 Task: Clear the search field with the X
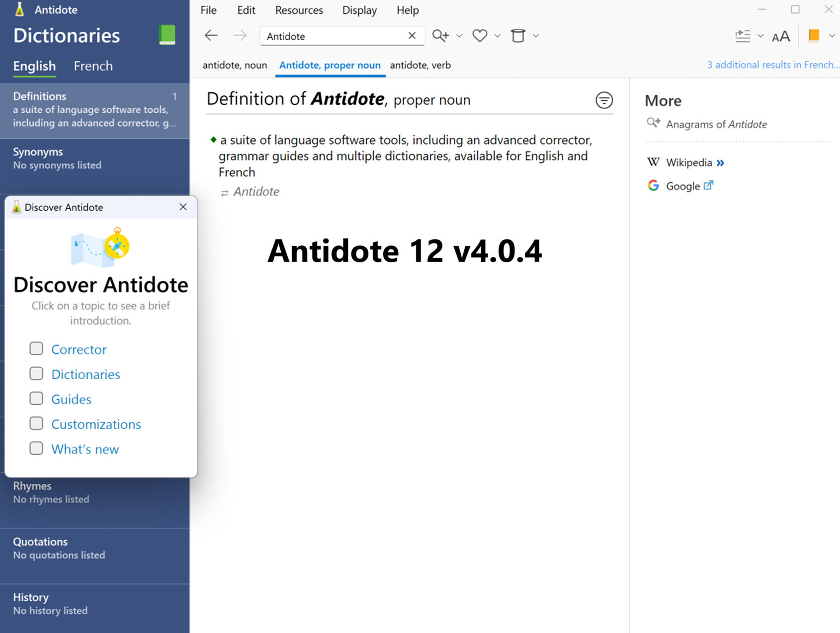(x=412, y=36)
